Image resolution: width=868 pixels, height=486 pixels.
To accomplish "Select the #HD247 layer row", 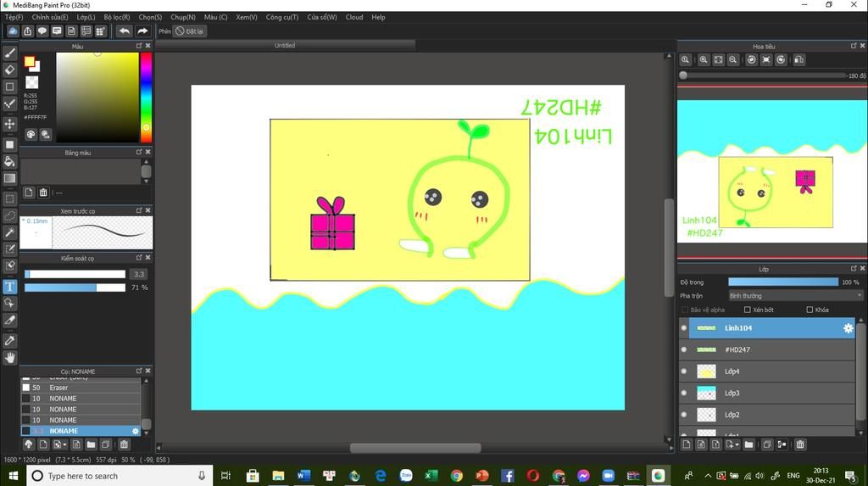I will pyautogui.click(x=767, y=349).
